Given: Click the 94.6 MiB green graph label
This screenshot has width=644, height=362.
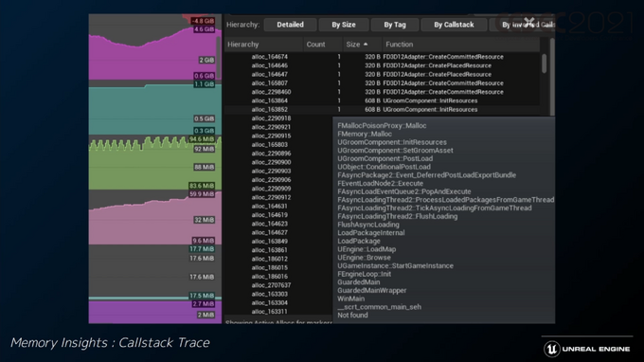Looking at the screenshot, I should (x=202, y=139).
